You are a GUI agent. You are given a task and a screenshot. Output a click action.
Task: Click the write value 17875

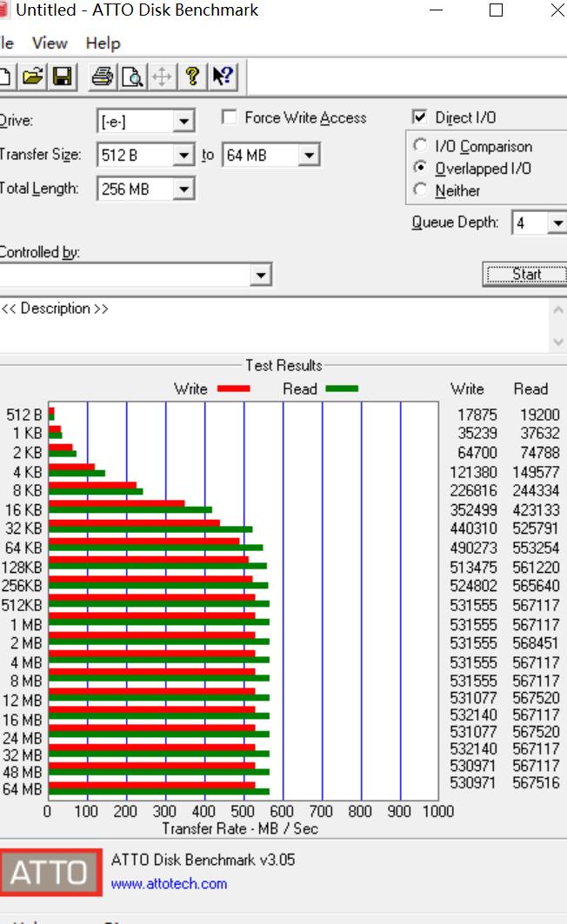(477, 415)
